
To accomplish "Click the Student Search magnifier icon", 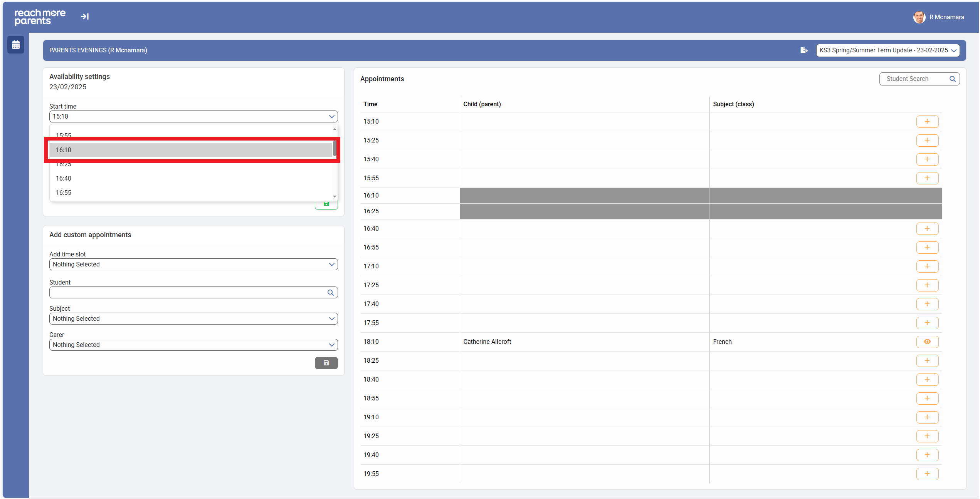I will (x=952, y=79).
